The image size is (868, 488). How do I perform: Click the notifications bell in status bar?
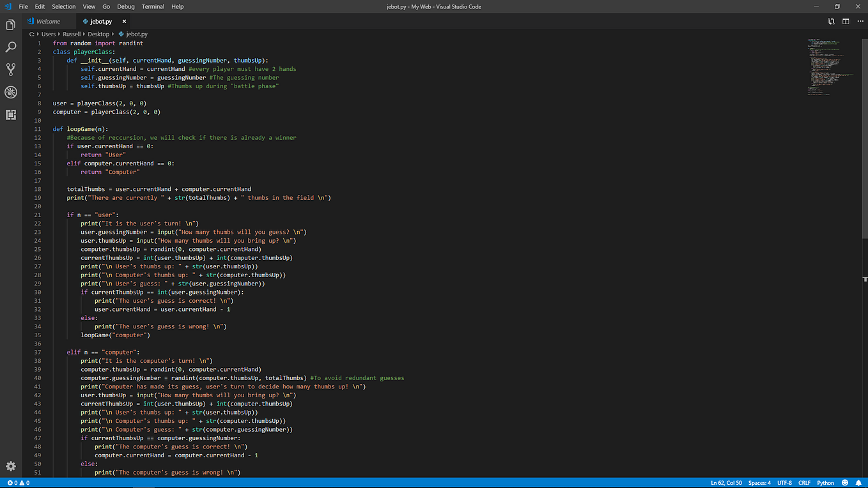(858, 483)
